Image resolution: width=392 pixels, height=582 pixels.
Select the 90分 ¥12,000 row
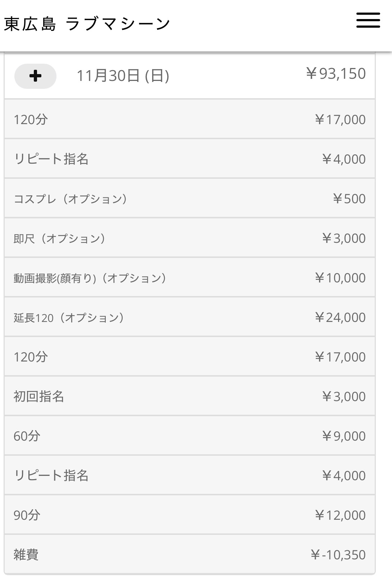[190, 515]
